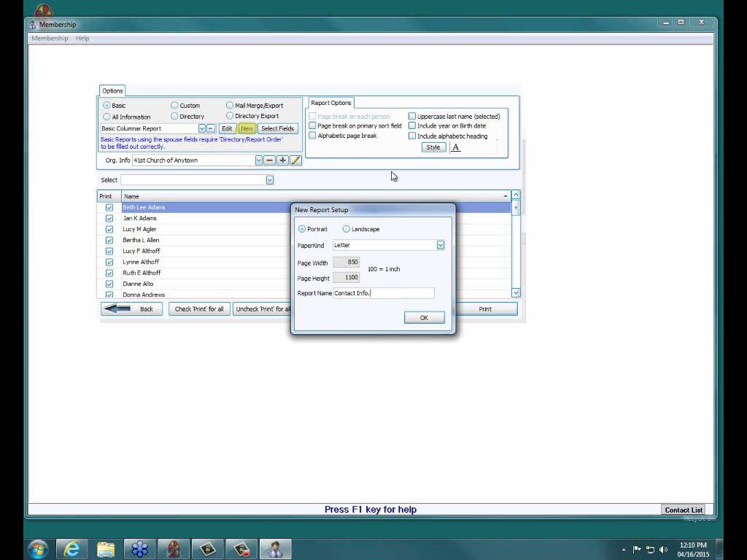The height and width of the screenshot is (560, 747).
Task: Open the Org. Info dropdown list
Action: pyautogui.click(x=258, y=160)
